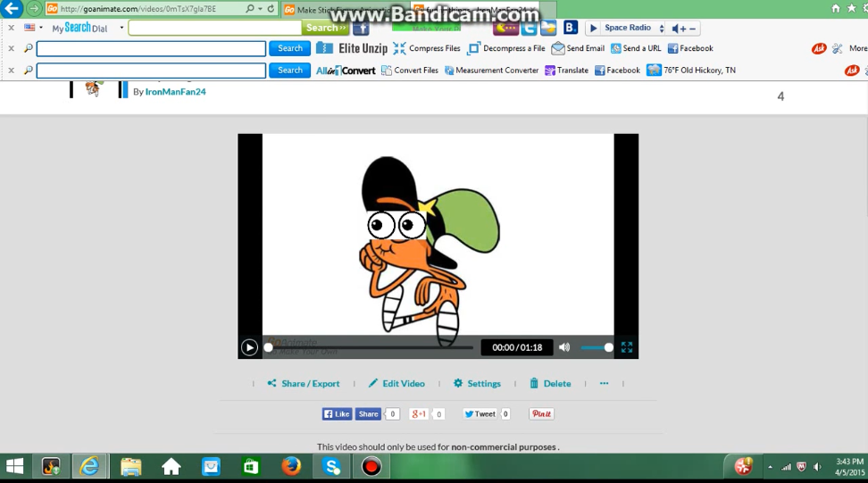The width and height of the screenshot is (868, 483).
Task: Adjust the video volume slider
Action: pyautogui.click(x=597, y=347)
